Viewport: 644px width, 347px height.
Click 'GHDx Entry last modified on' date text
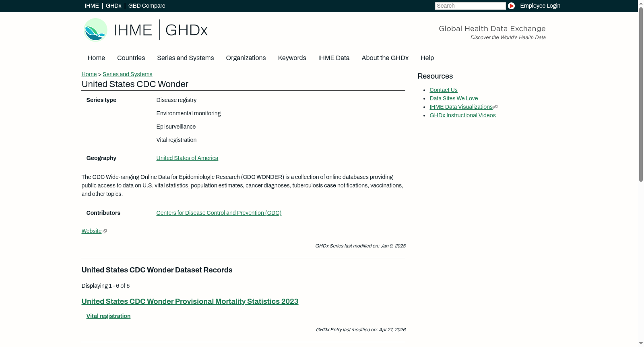tap(361, 330)
